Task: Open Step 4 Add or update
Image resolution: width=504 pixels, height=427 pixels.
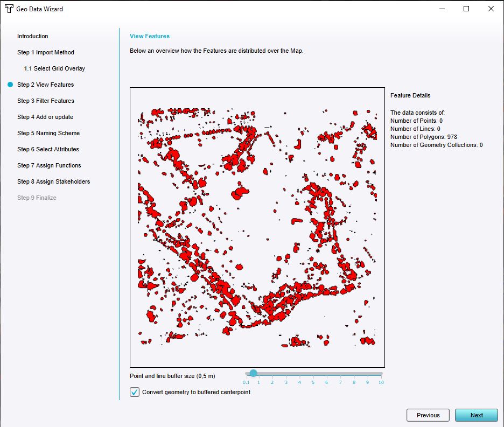Action: pyautogui.click(x=45, y=117)
